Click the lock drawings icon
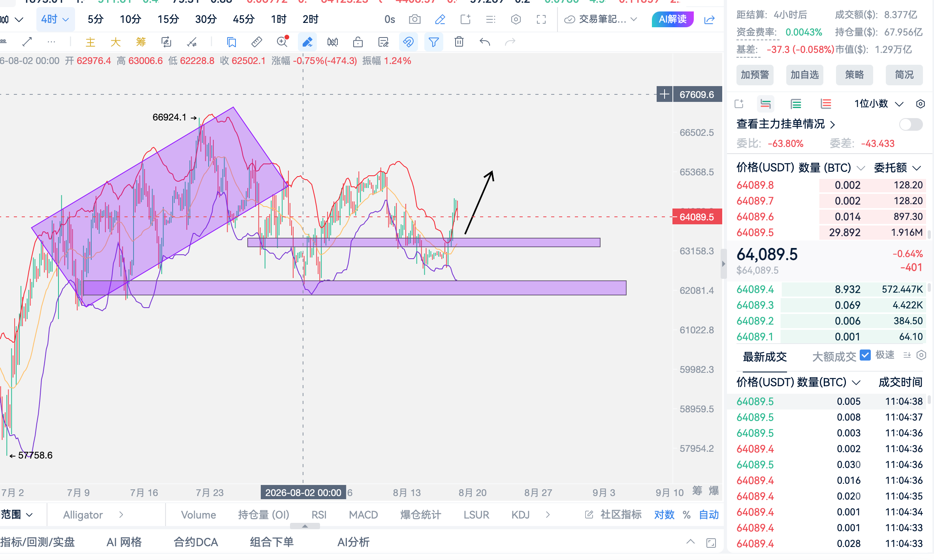 [358, 42]
